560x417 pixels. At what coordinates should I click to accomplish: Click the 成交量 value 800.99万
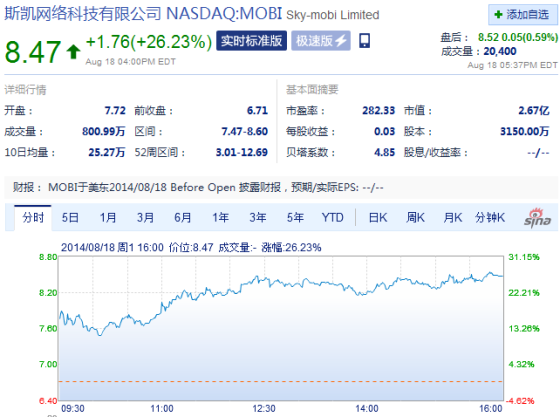tap(104, 131)
